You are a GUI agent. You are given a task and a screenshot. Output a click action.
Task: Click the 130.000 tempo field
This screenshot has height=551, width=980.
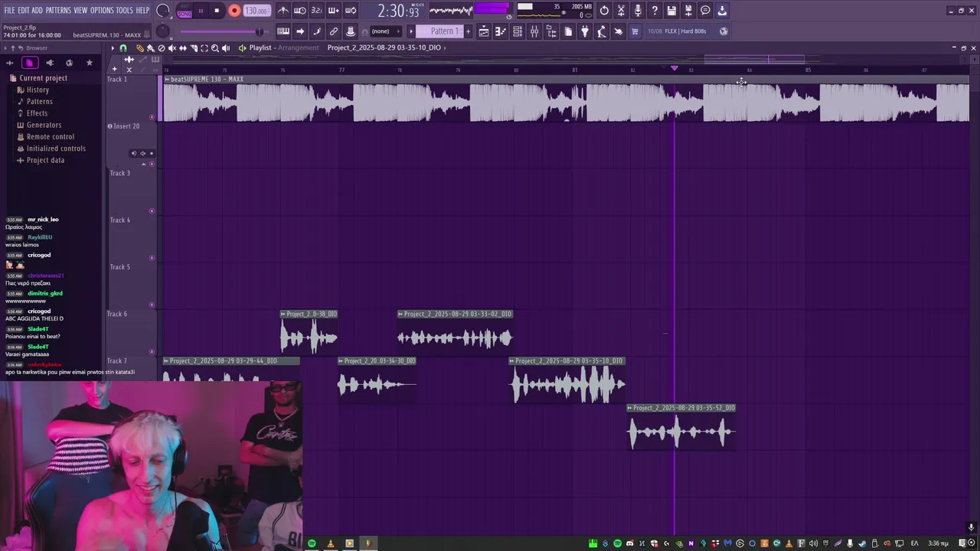point(256,11)
